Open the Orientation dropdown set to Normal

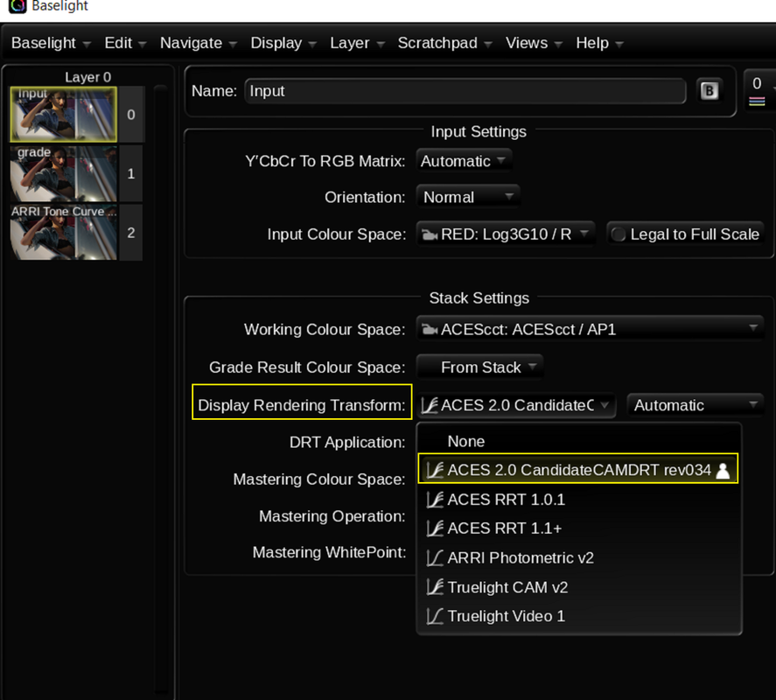pos(468,198)
